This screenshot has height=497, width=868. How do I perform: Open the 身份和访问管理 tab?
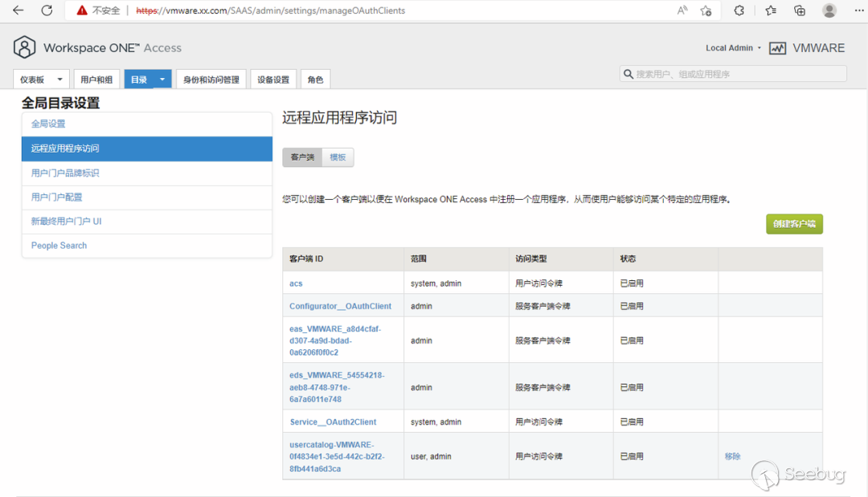point(211,79)
